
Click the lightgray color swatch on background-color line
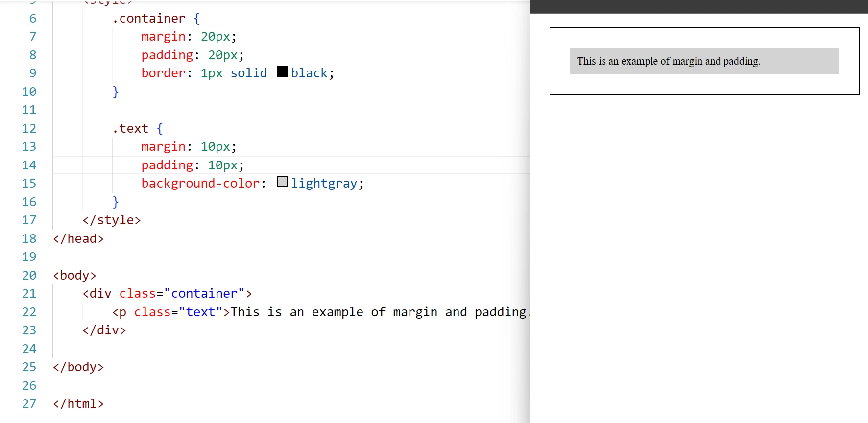(x=283, y=182)
